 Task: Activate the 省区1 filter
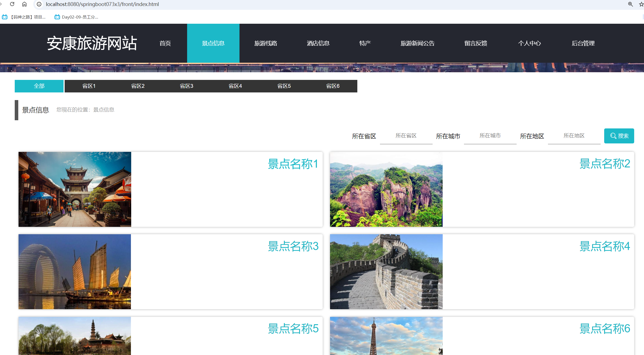pyautogui.click(x=89, y=86)
